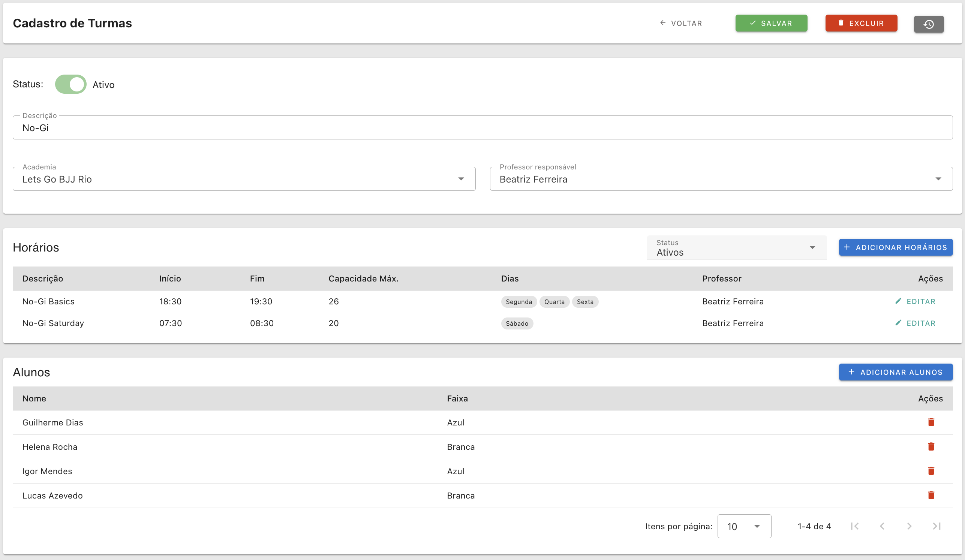Go to first page of students
Viewport: 965px width, 560px height.
[x=854, y=526]
